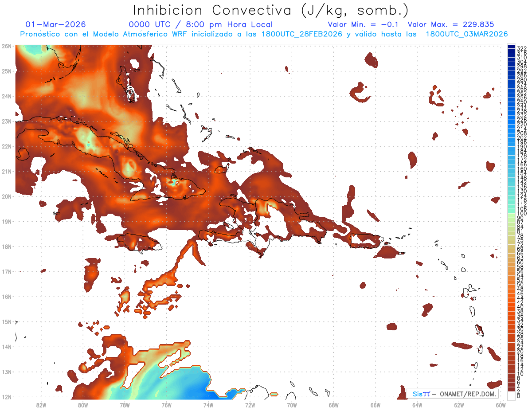Click the 15N latitude label
The width and height of the screenshot is (532, 411).
6,321
